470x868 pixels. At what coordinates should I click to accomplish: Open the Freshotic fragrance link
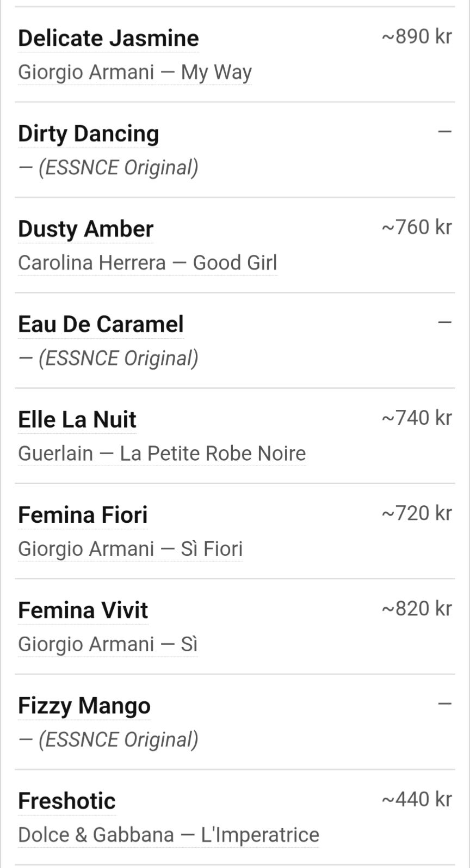66,800
